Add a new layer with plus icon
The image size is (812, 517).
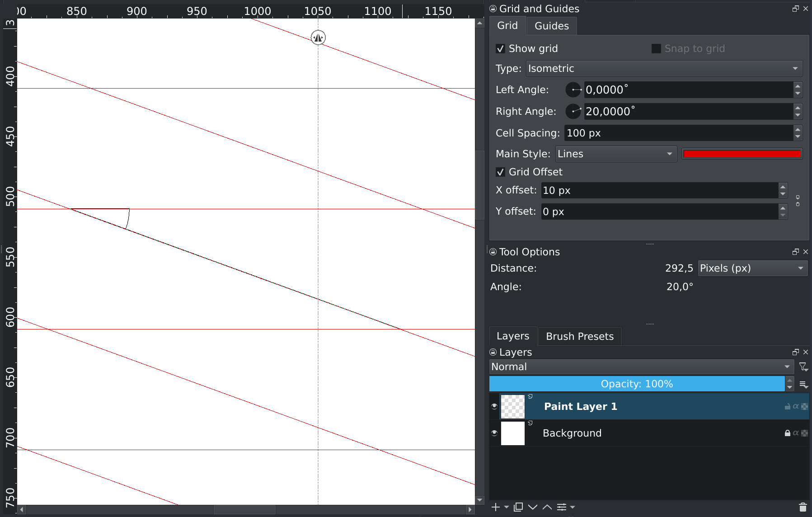click(496, 507)
